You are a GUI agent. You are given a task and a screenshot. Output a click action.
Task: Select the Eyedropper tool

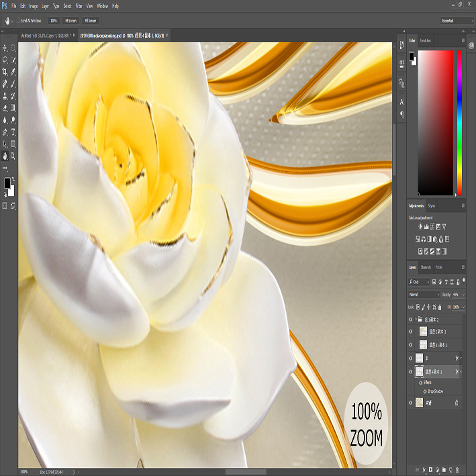point(13,72)
